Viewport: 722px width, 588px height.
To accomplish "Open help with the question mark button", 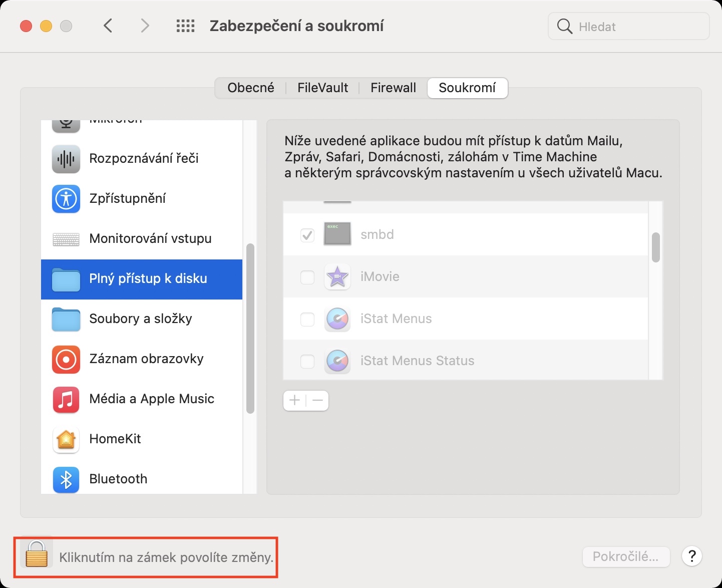I will (692, 556).
